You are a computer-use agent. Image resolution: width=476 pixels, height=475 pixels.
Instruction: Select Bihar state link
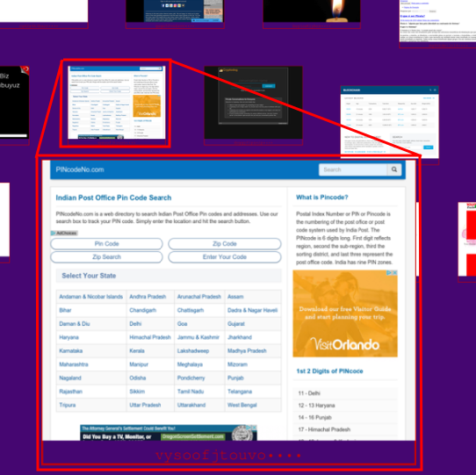[x=65, y=310]
